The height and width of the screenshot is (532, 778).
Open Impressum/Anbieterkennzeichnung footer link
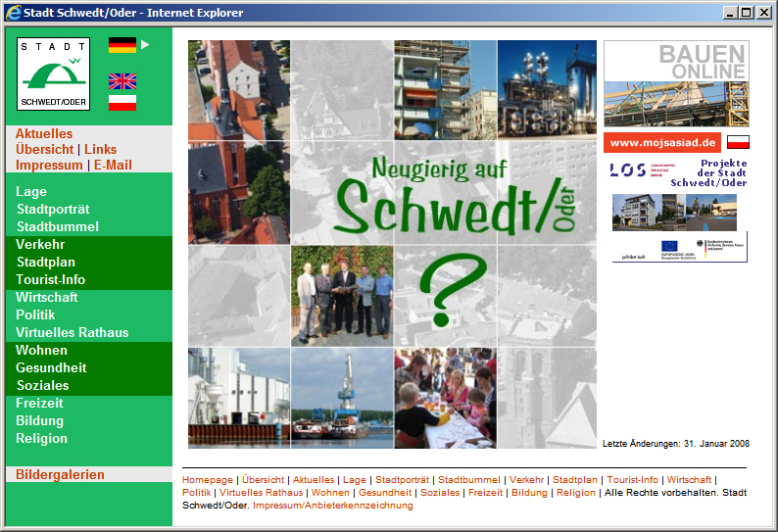coord(333,506)
